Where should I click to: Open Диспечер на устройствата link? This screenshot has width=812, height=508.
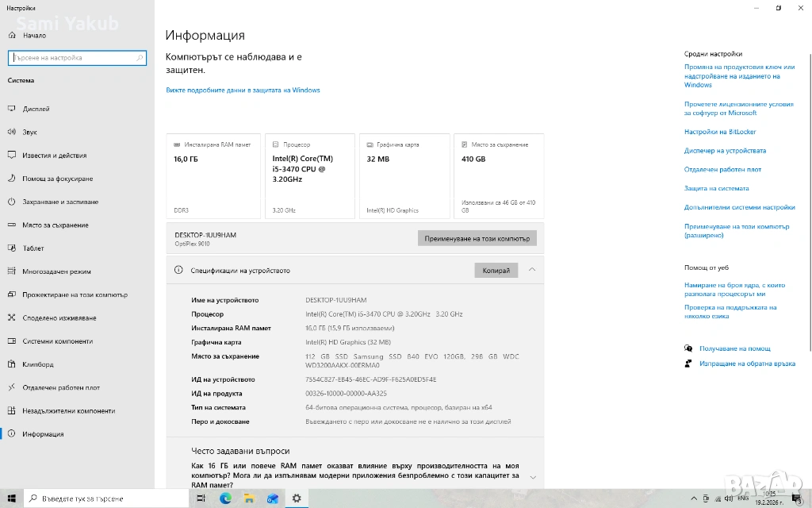click(725, 151)
